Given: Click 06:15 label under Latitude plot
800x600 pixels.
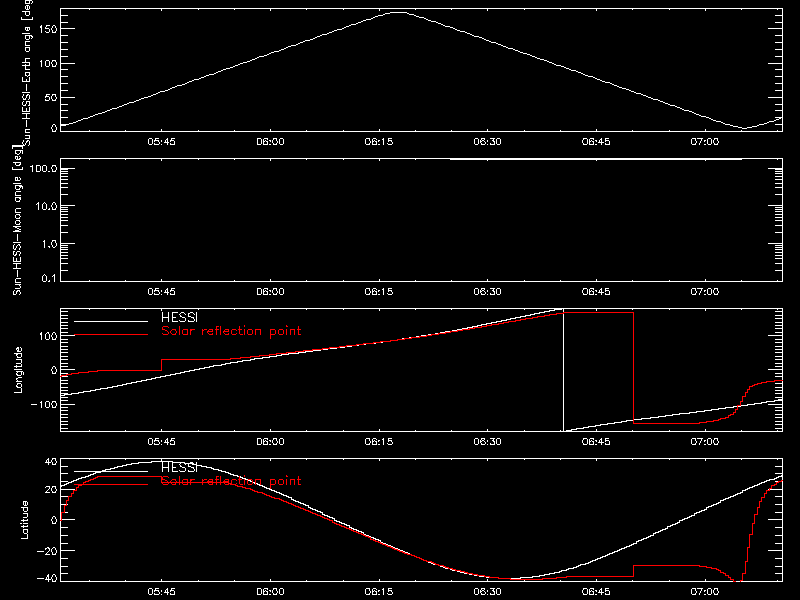Looking at the screenshot, I should [x=379, y=592].
